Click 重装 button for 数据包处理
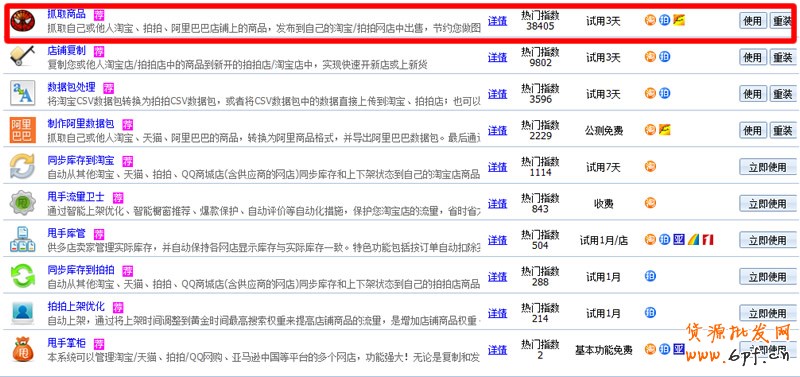The height and width of the screenshot is (377, 800). (783, 94)
